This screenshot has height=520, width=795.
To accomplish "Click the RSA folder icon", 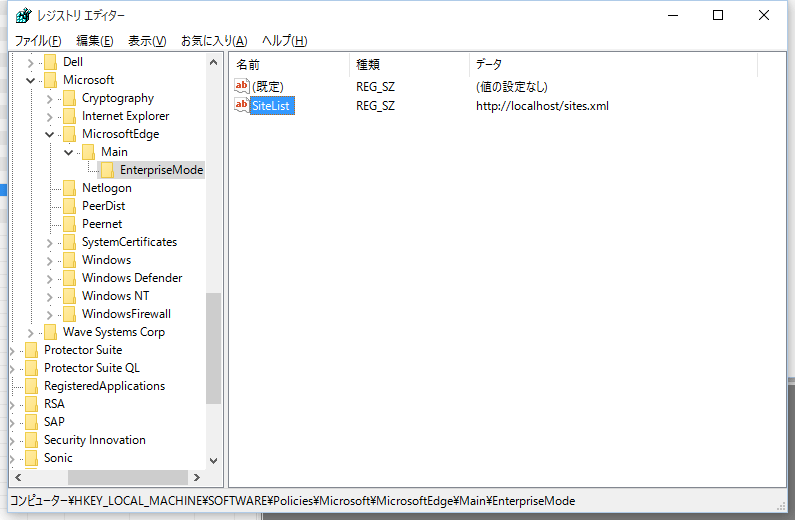I will pos(31,404).
